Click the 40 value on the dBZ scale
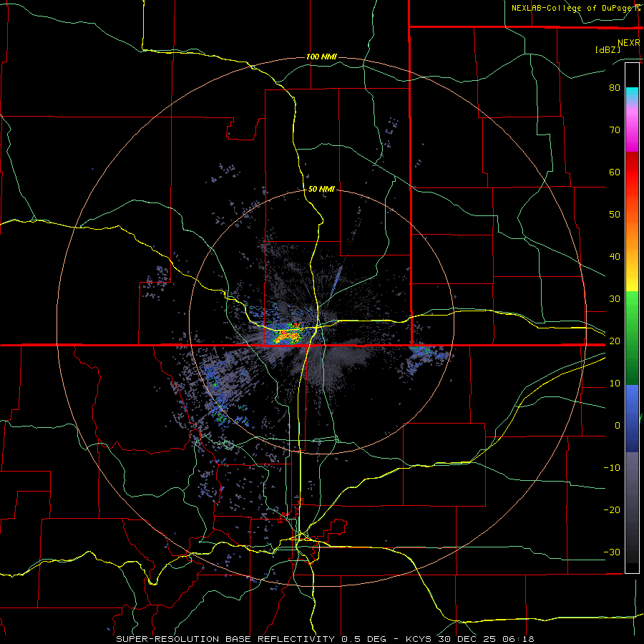The width and height of the screenshot is (644, 644). (x=615, y=257)
